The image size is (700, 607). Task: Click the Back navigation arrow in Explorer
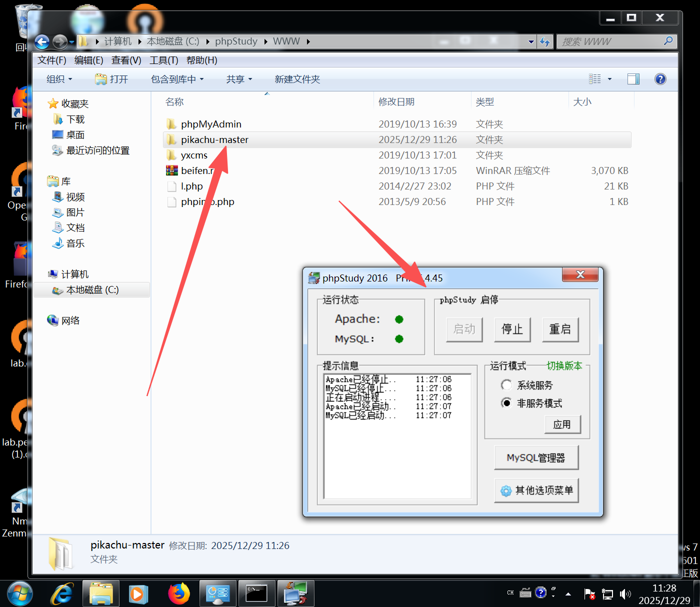[42, 41]
